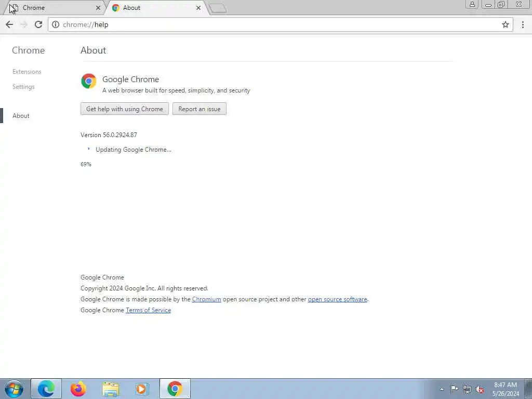532x399 pixels.
Task: Click the Show desktop strip
Action: click(x=528, y=389)
